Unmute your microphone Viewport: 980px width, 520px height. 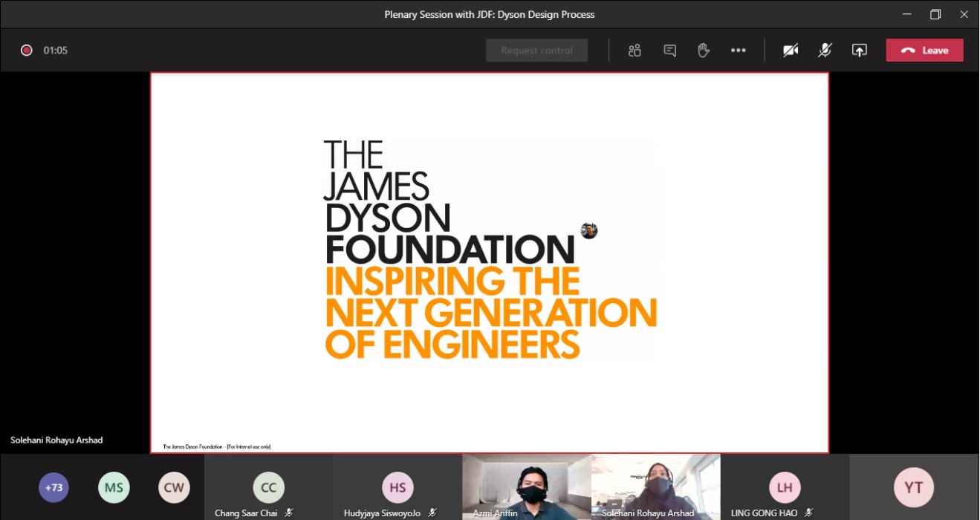(x=824, y=50)
